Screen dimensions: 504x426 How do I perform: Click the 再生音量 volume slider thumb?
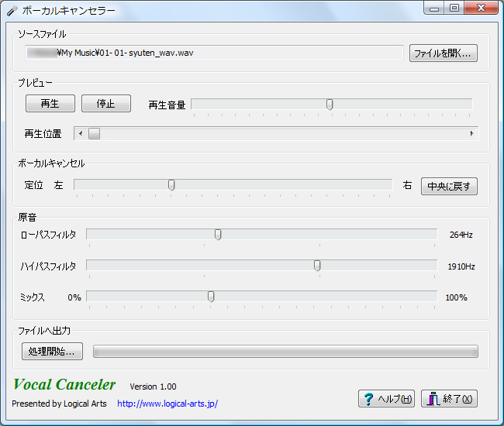[330, 105]
